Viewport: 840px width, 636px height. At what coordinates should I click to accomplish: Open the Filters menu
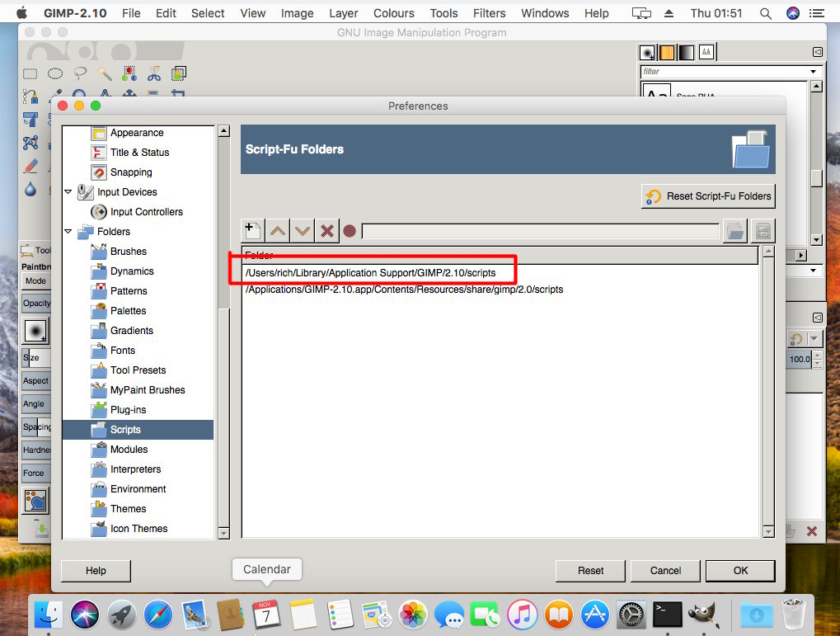pyautogui.click(x=489, y=13)
